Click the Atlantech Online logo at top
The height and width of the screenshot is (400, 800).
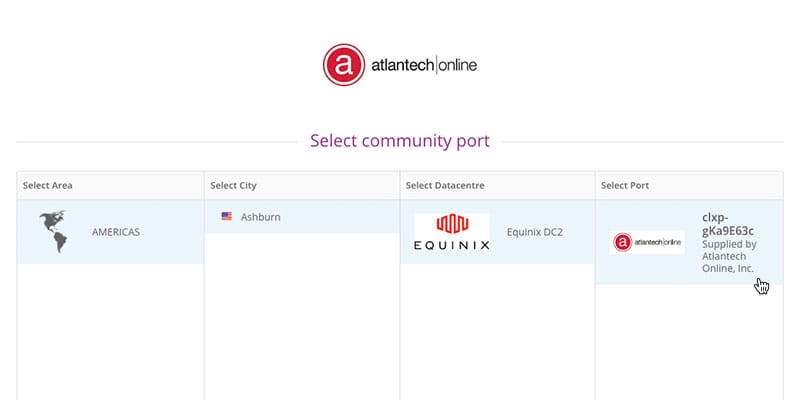click(x=400, y=65)
